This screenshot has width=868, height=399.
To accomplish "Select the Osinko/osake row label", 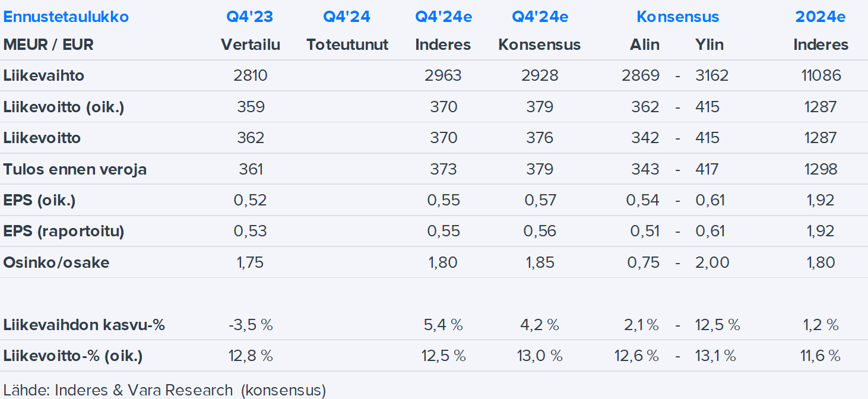I will pyautogui.click(x=56, y=262).
